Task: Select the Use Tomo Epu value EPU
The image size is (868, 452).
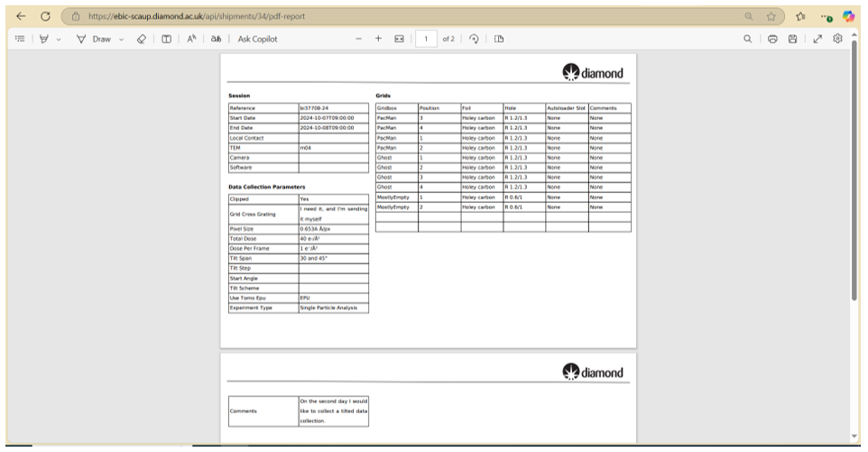Action: [305, 299]
